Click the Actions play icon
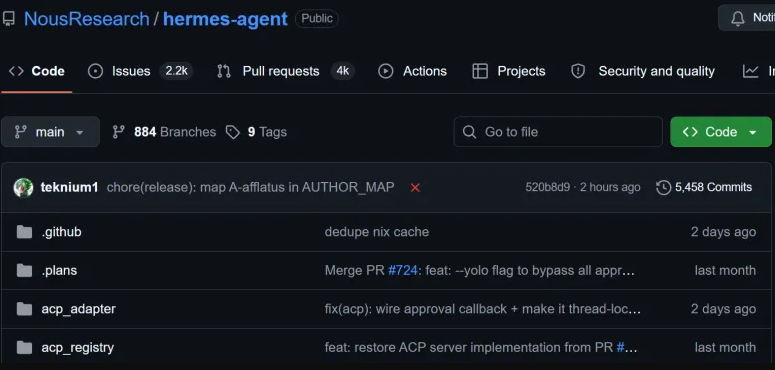This screenshot has height=370, width=775. 386,71
